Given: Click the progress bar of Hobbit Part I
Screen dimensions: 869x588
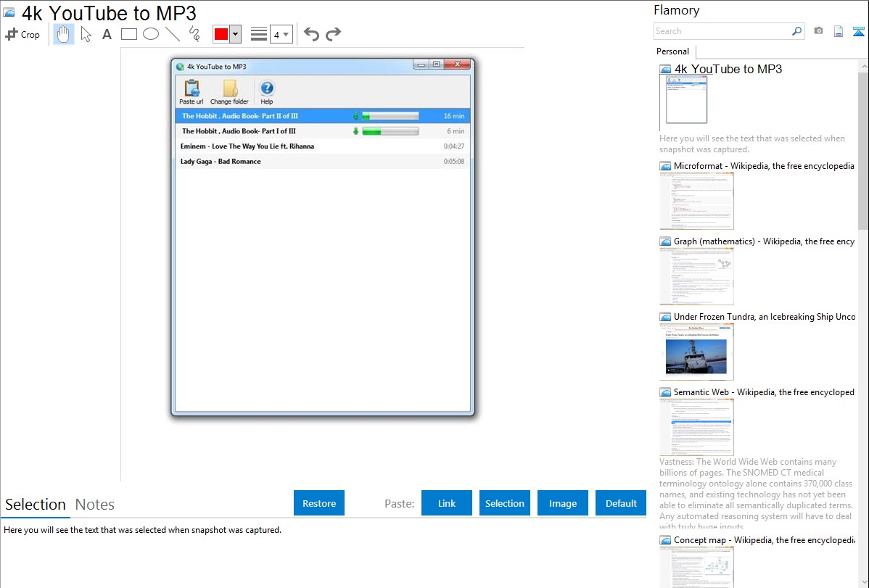Looking at the screenshot, I should [391, 131].
